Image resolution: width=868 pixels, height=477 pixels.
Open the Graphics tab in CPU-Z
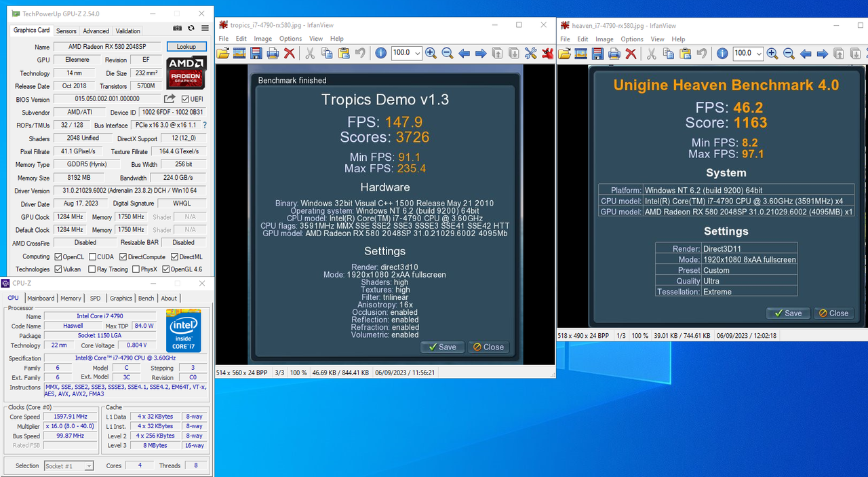[121, 299]
